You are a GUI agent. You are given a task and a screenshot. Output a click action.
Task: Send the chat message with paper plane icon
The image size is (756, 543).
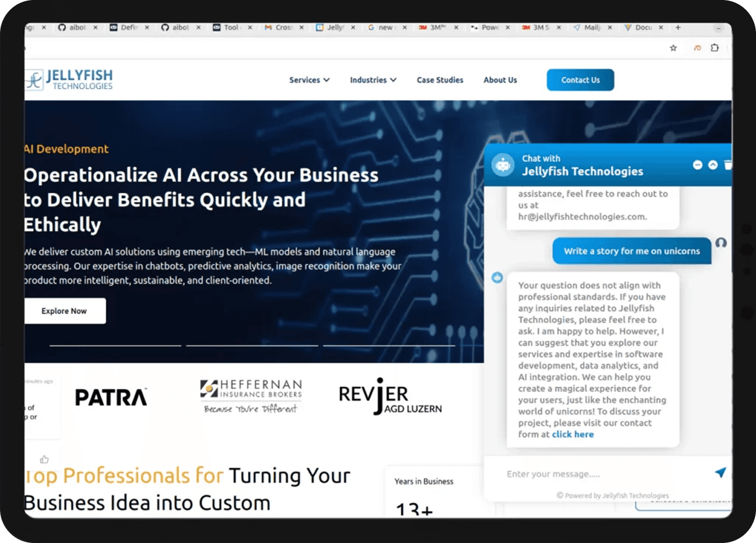pos(720,472)
